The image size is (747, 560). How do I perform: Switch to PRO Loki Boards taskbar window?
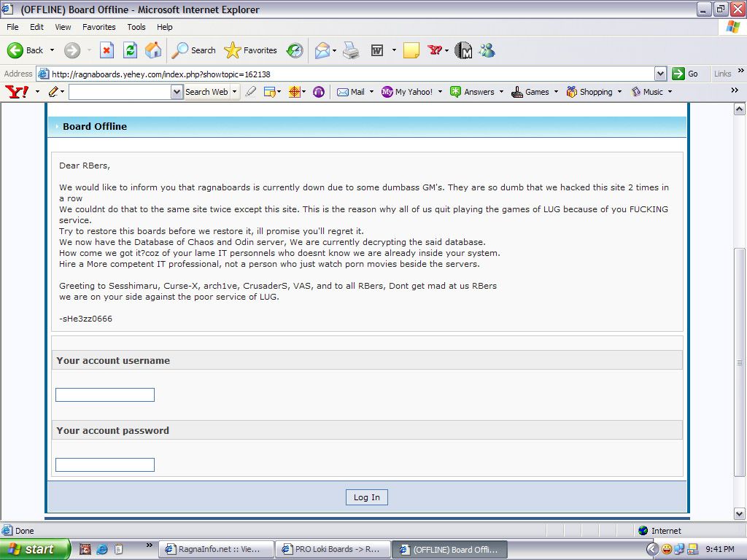pos(333,549)
